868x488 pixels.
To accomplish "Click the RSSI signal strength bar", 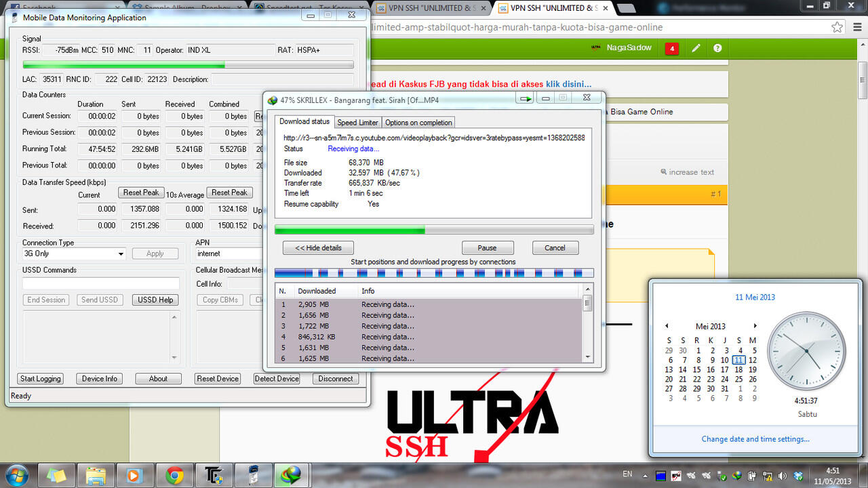I will click(x=188, y=65).
